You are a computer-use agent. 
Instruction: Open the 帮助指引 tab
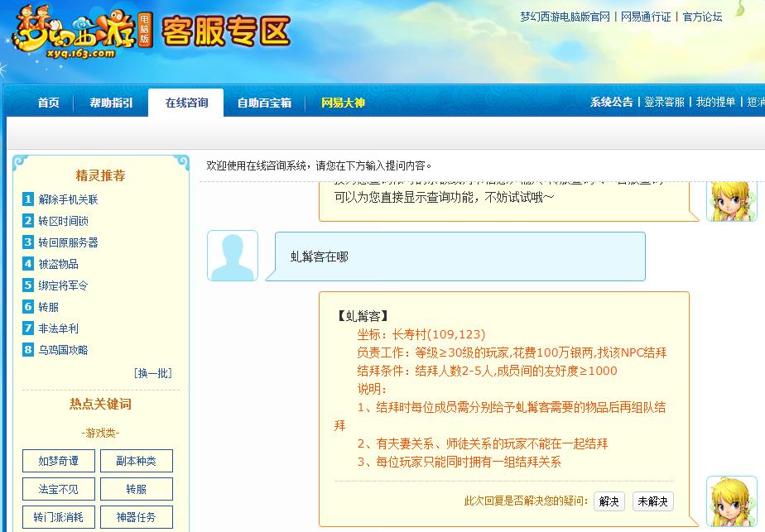pos(111,103)
